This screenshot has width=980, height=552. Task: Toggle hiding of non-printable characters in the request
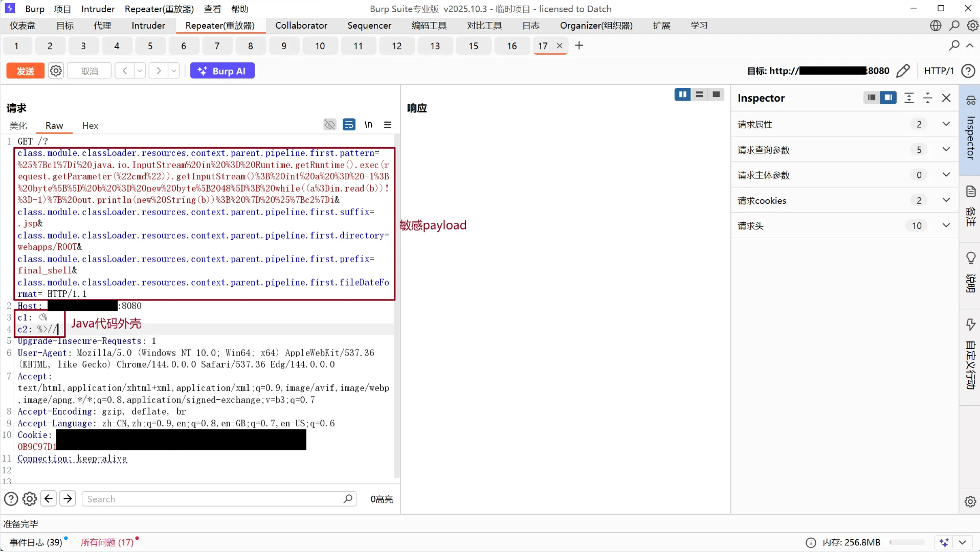pos(330,125)
